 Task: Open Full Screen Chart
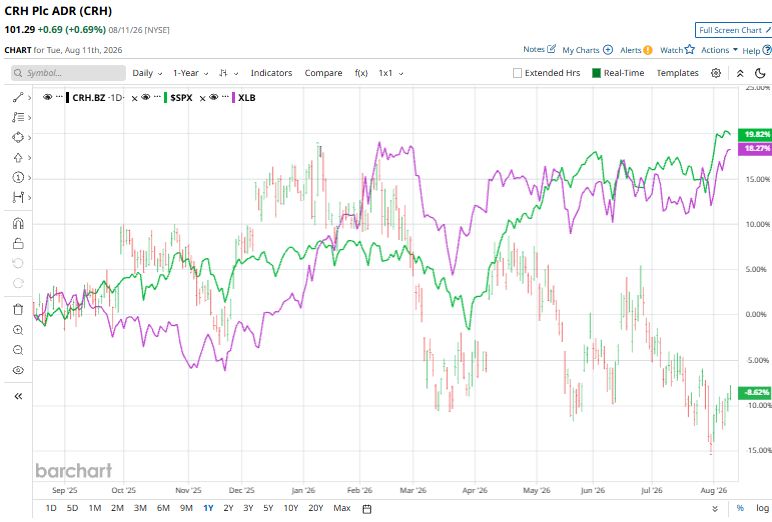(734, 30)
